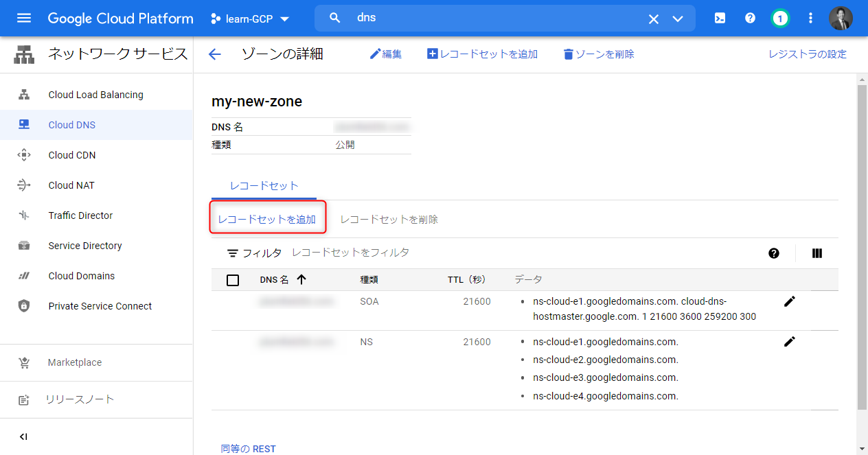Click the search magnifier icon
The height and width of the screenshot is (455, 868).
pos(335,19)
